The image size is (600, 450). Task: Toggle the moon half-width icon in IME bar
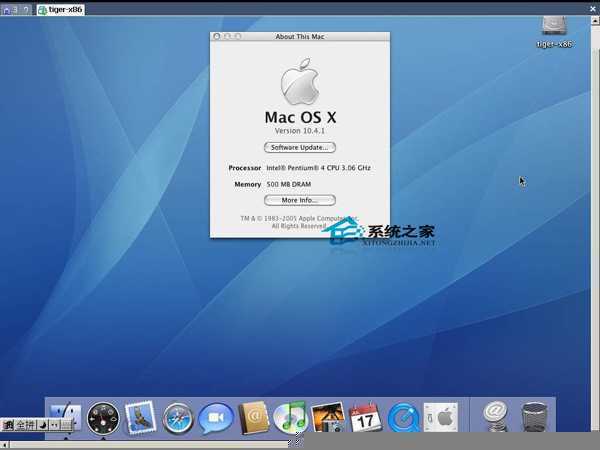[x=43, y=425]
